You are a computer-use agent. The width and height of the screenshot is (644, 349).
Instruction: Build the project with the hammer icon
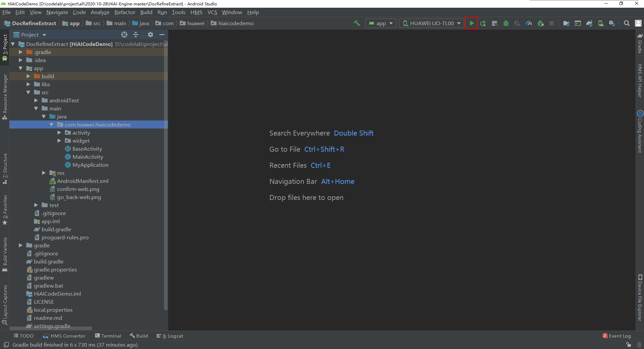(356, 23)
